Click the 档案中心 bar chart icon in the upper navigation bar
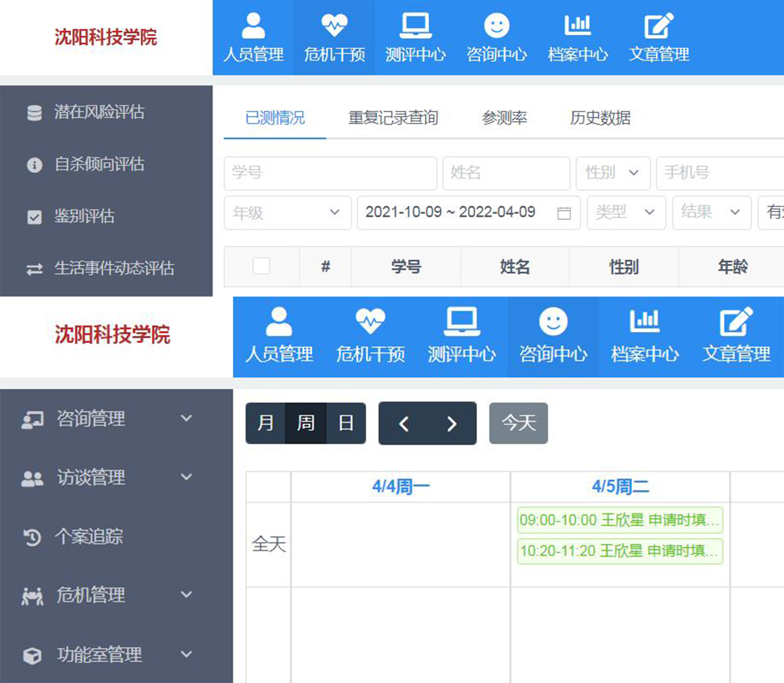 (577, 25)
